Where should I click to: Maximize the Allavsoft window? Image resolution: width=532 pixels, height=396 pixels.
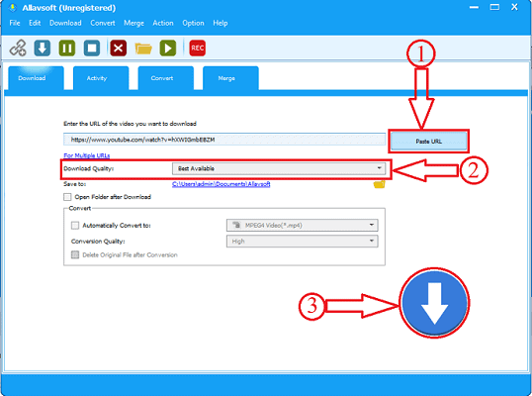pyautogui.click(x=494, y=7)
